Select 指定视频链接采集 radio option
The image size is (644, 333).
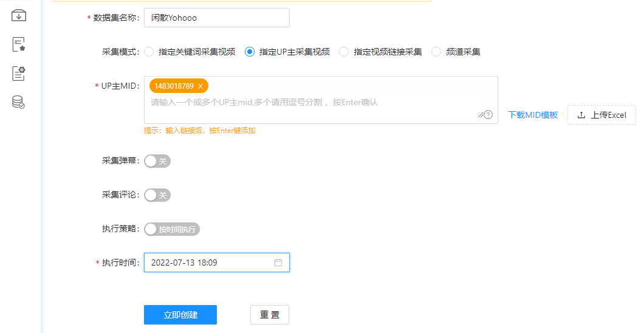click(x=344, y=52)
